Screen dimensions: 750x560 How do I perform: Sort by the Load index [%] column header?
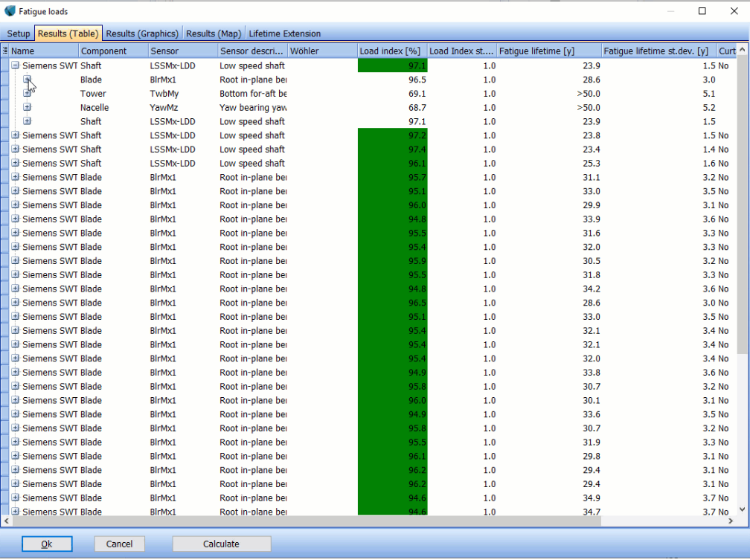pyautogui.click(x=392, y=51)
